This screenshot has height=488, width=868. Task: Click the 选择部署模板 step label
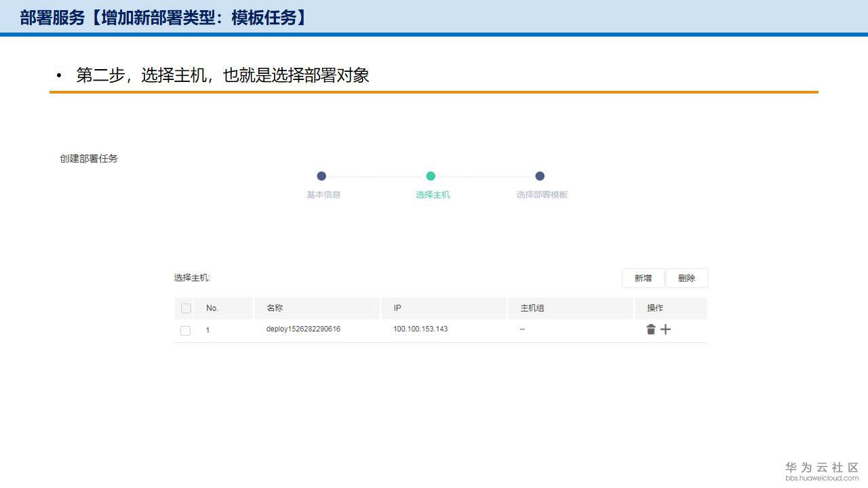pos(541,195)
